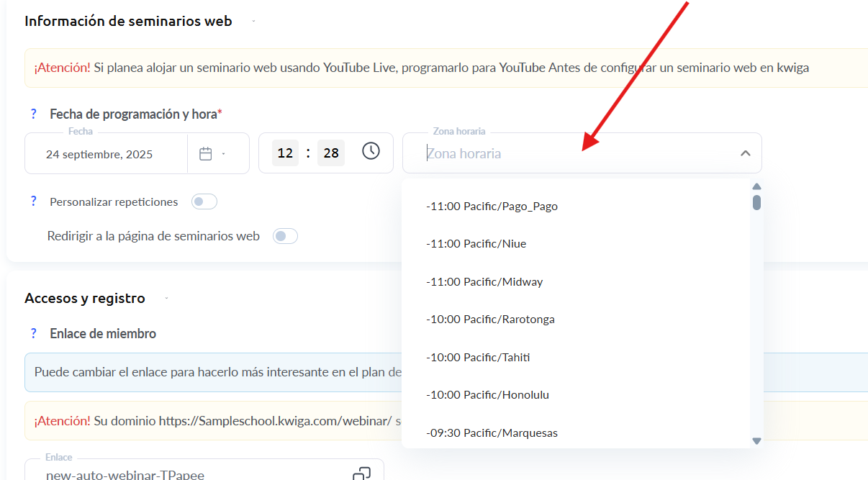Collapse the Zona horaria dropdown chevron
The height and width of the screenshot is (480, 868).
point(745,153)
